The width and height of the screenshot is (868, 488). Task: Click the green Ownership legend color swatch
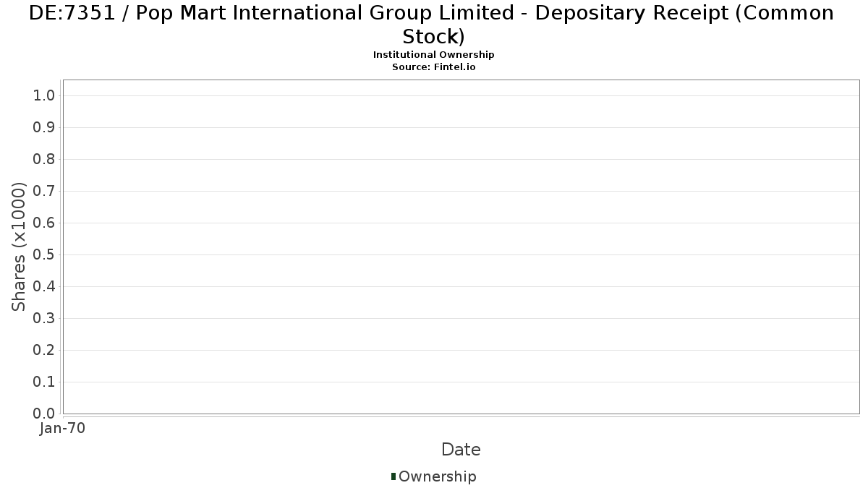[393, 476]
